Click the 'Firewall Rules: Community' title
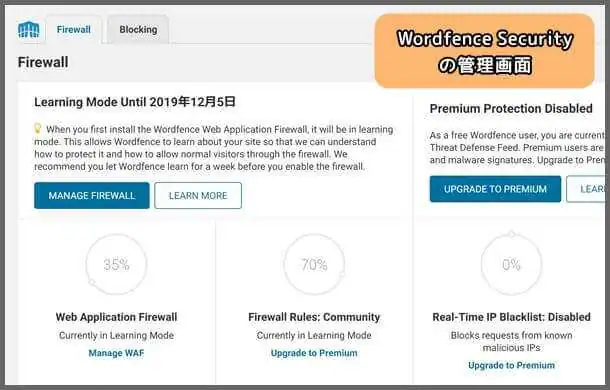Screen dimensions: 610x390 click(x=314, y=317)
